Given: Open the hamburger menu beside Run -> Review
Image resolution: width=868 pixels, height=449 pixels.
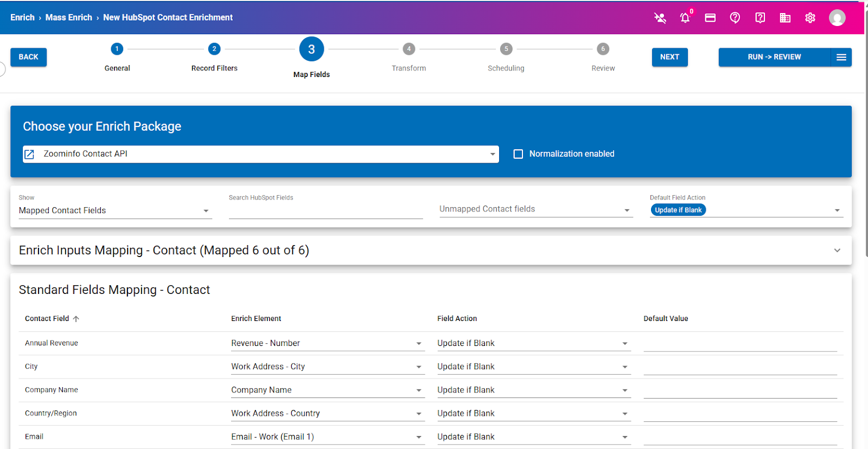Looking at the screenshot, I should pos(841,57).
